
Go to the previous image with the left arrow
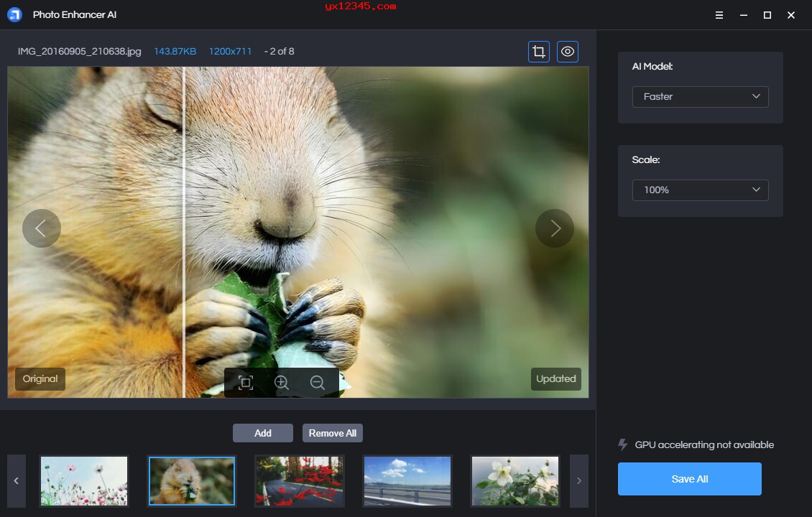click(42, 228)
